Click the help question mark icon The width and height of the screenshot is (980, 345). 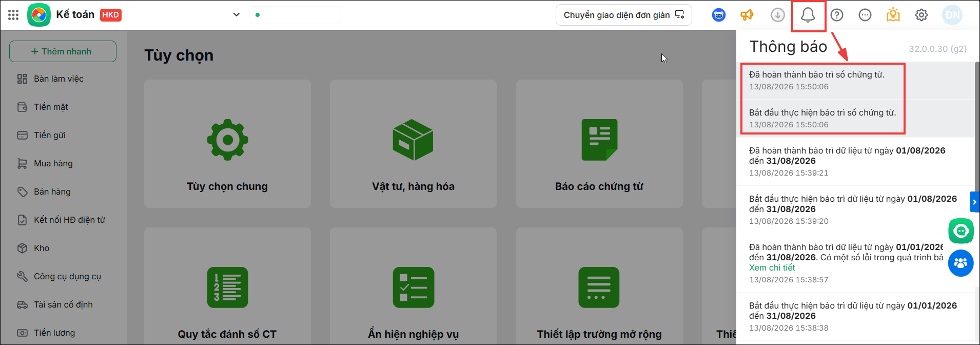tap(837, 15)
